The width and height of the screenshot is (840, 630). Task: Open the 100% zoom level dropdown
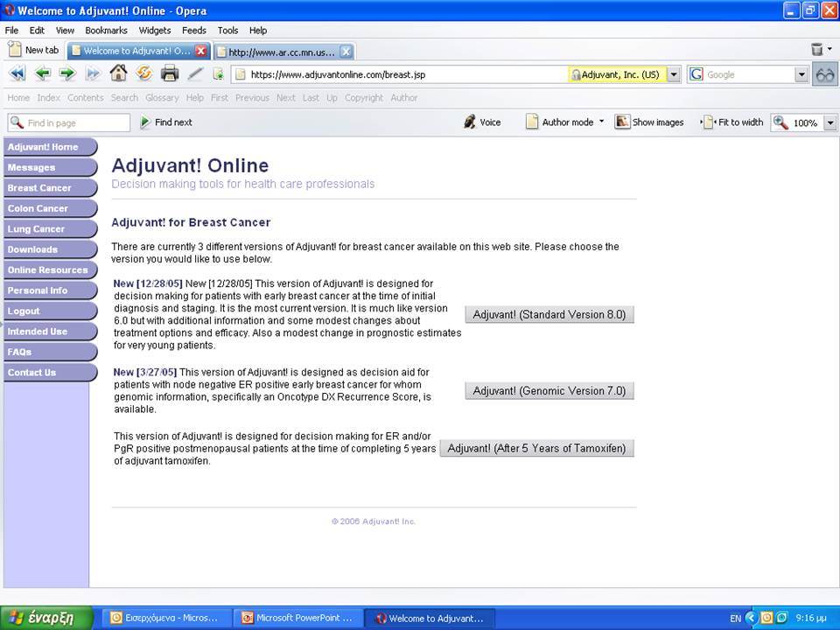coord(829,122)
